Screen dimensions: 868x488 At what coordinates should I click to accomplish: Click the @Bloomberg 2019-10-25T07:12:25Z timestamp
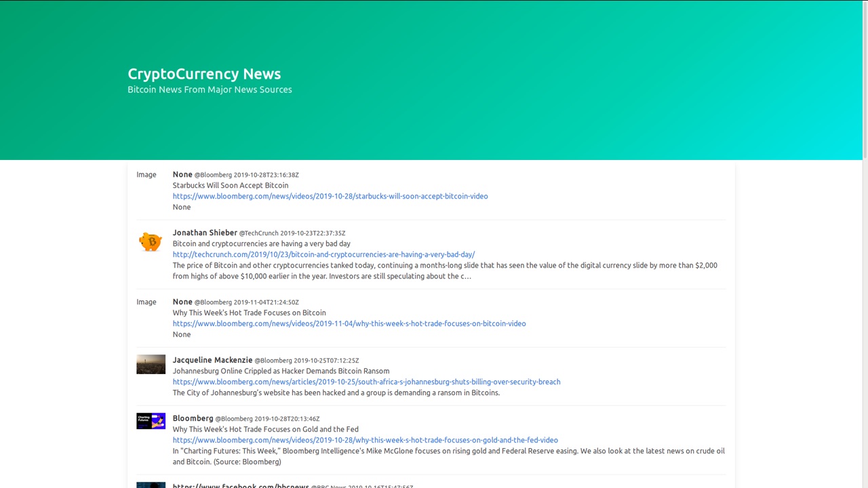[x=307, y=361]
